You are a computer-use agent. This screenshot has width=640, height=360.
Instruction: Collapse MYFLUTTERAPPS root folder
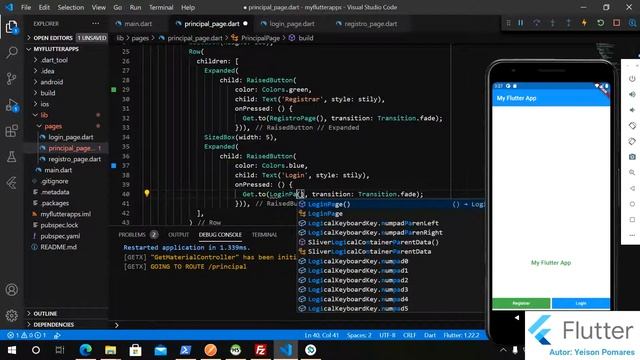tap(66, 49)
